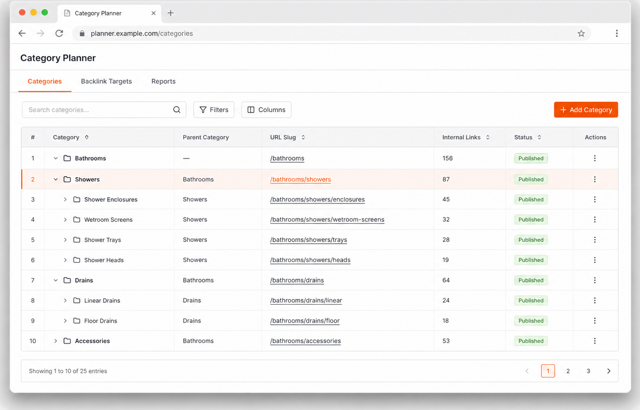Select page 1 in pagination
The height and width of the screenshot is (410, 640).
(548, 371)
